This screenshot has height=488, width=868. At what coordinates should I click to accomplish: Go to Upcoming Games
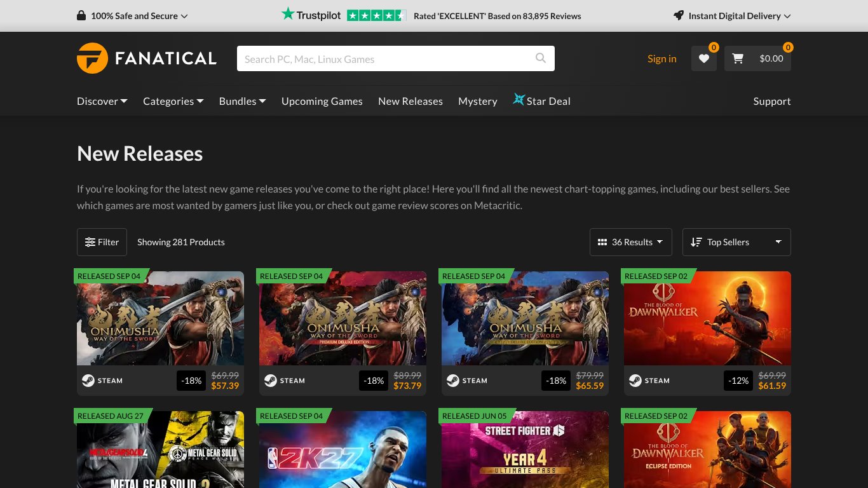point(322,101)
